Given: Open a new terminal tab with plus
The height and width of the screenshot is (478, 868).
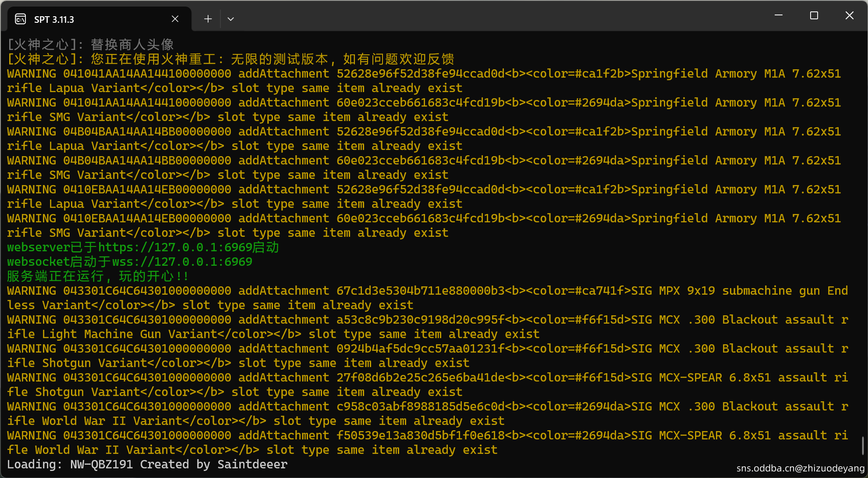Looking at the screenshot, I should [x=208, y=19].
